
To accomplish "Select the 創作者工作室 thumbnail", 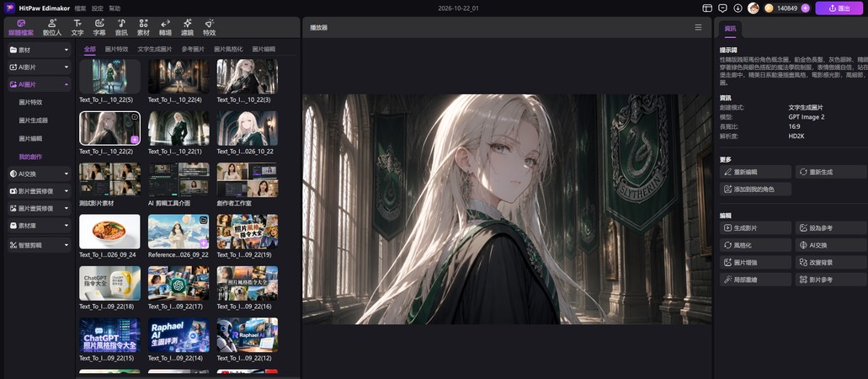I will (248, 179).
